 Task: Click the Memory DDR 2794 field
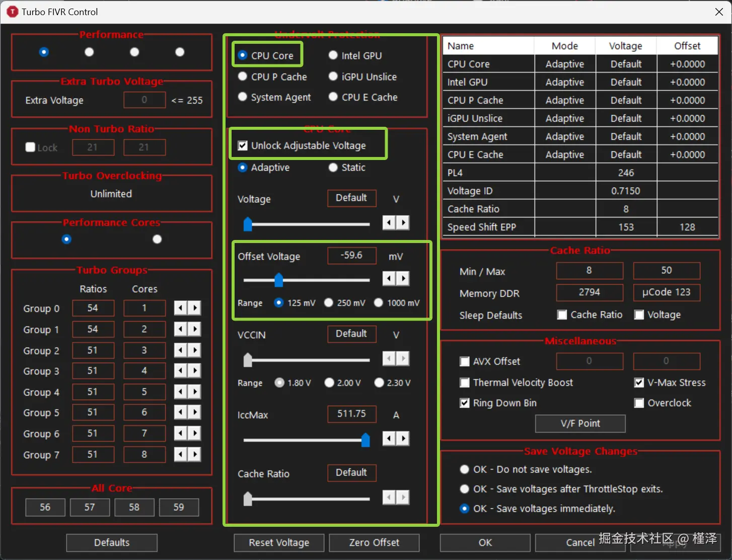(590, 292)
